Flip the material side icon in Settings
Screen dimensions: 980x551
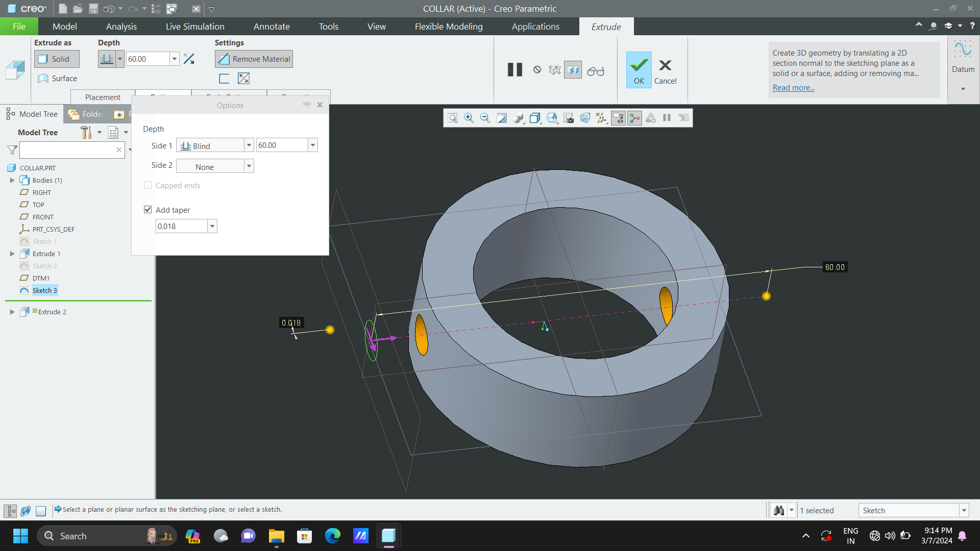[243, 79]
